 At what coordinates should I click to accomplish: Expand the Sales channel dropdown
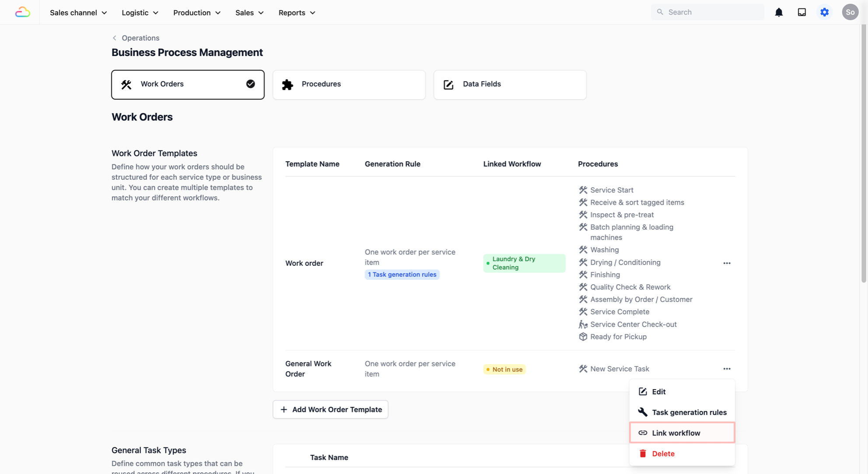(78, 13)
